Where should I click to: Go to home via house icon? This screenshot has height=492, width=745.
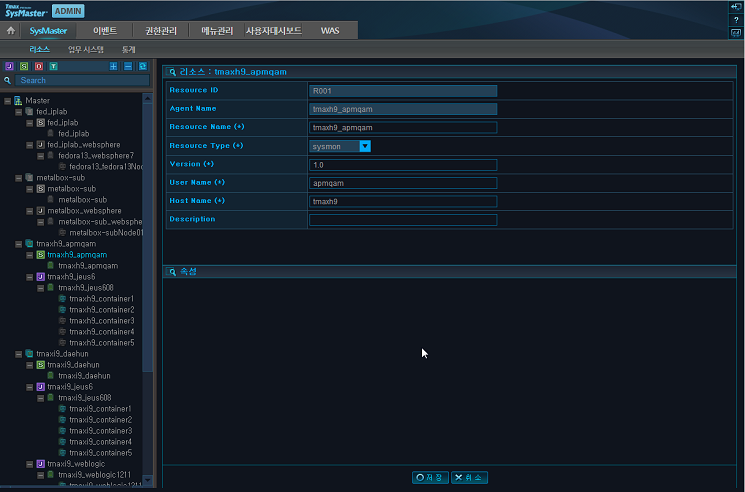(10, 31)
